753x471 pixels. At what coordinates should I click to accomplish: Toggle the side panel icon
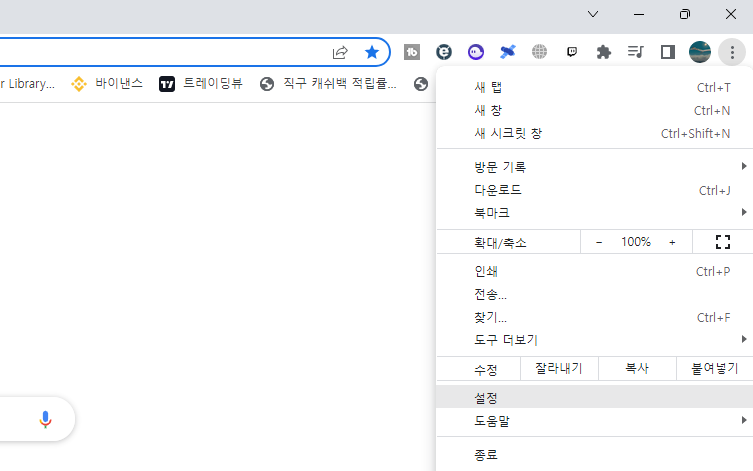click(x=668, y=52)
